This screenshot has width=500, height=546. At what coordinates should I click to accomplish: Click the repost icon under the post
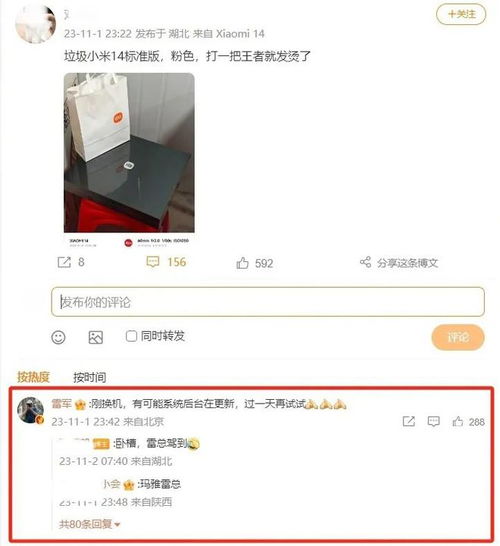tap(64, 262)
